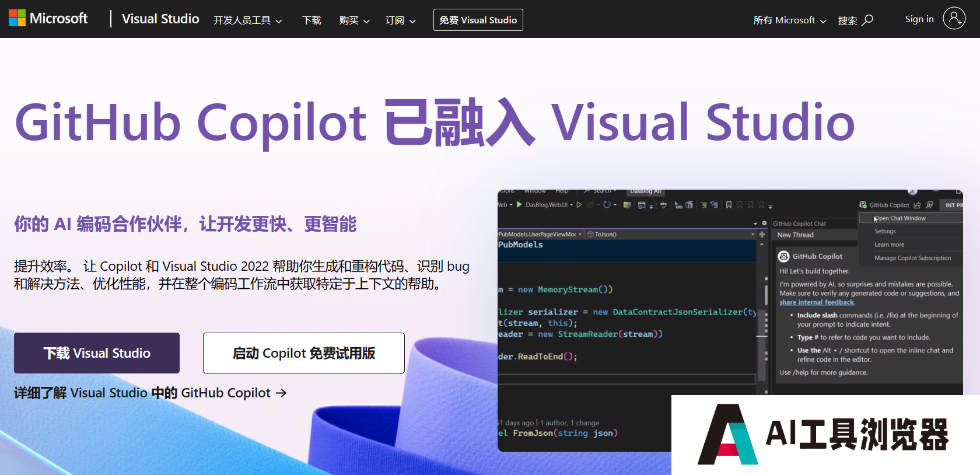Select Learn more in Copilot menu
The width and height of the screenshot is (980, 475).
889,245
